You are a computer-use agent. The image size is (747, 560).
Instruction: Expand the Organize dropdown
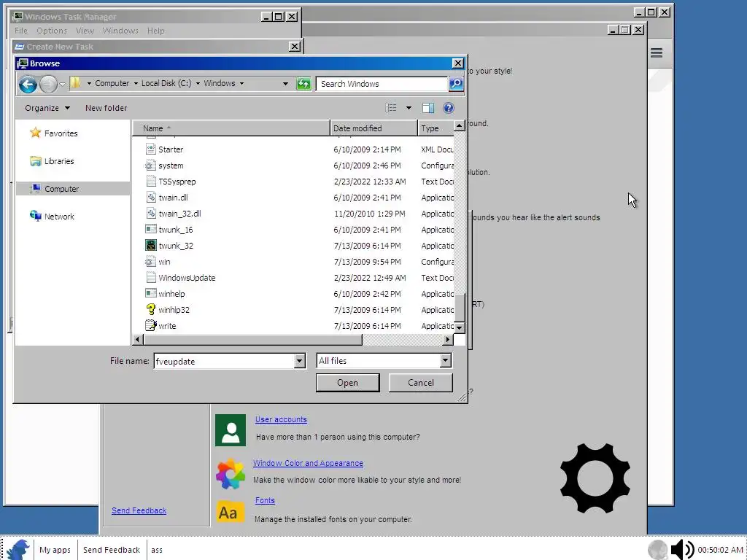click(x=47, y=108)
